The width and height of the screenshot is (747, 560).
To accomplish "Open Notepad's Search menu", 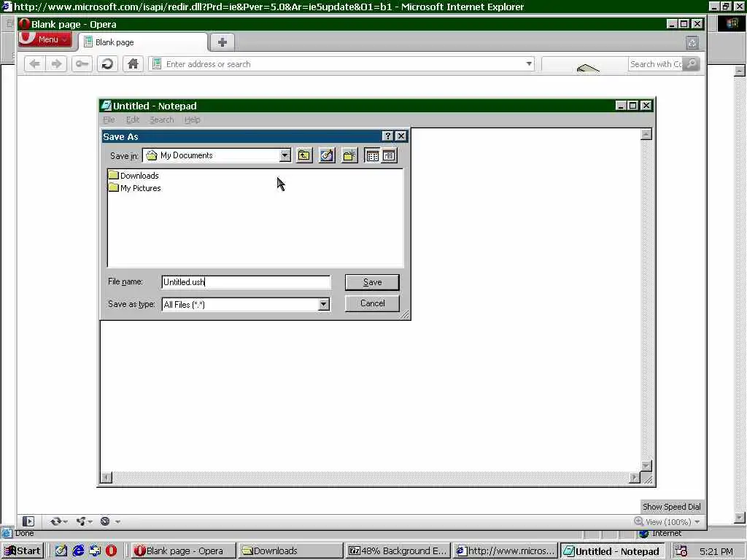I will pyautogui.click(x=161, y=120).
